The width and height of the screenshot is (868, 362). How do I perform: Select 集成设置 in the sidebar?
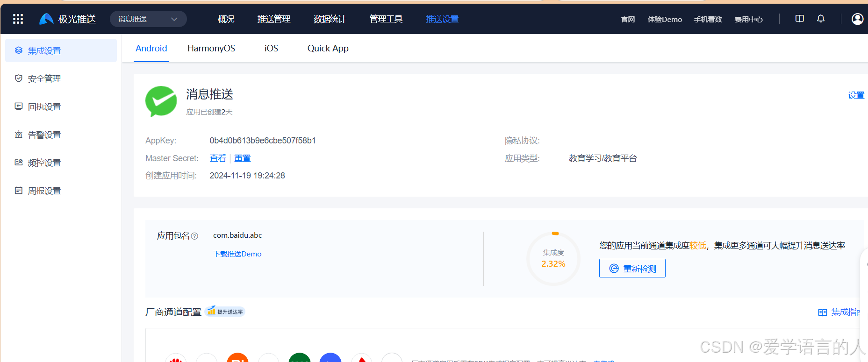click(x=61, y=50)
